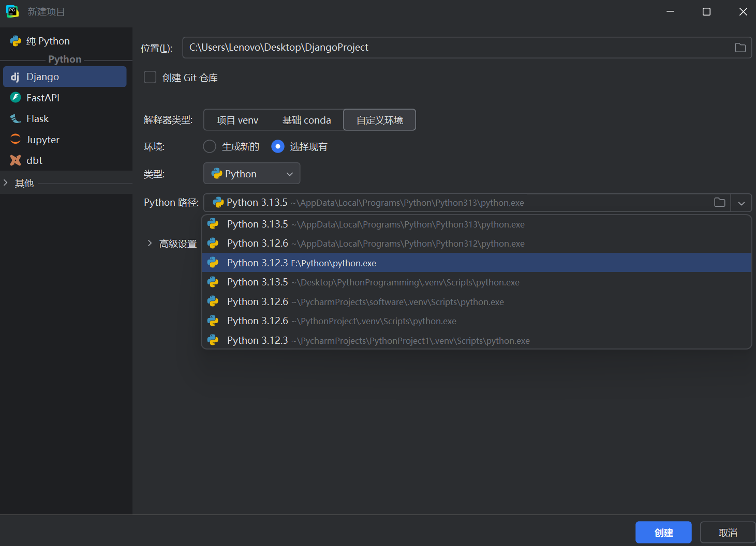Toggle Python 路径 dropdown arrow

[x=742, y=203]
